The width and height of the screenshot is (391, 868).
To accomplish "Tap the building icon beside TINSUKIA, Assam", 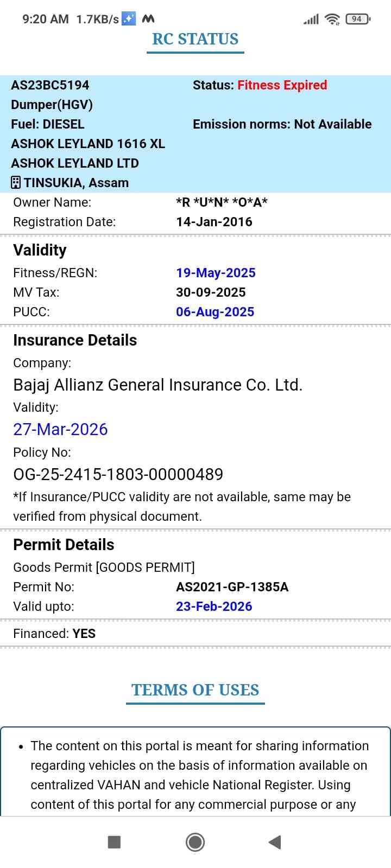I will coord(16,183).
